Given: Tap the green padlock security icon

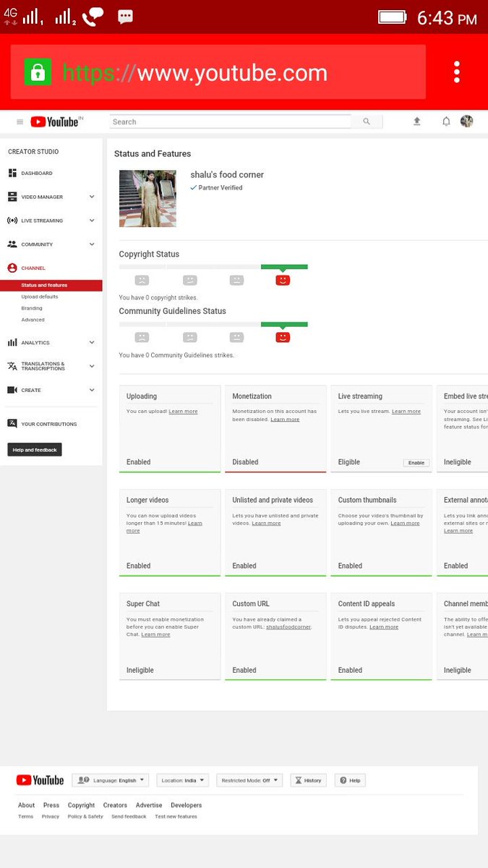Looking at the screenshot, I should click(x=38, y=72).
